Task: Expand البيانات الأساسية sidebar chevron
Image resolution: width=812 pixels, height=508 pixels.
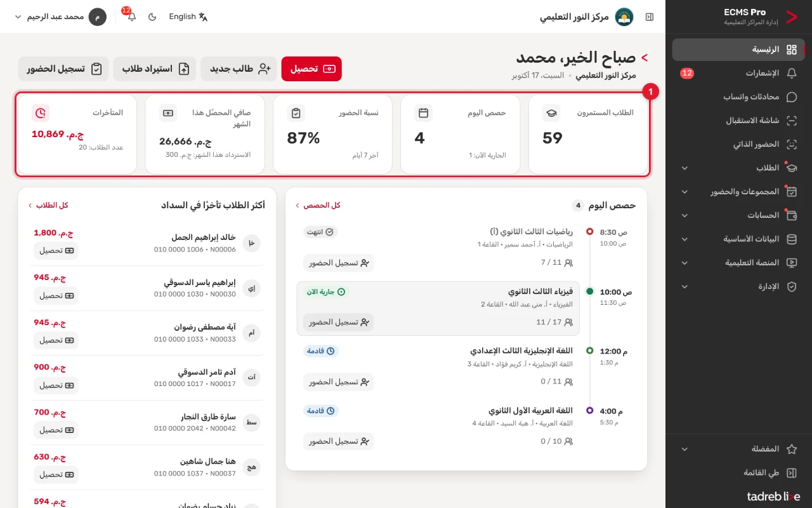Action: pyautogui.click(x=684, y=239)
